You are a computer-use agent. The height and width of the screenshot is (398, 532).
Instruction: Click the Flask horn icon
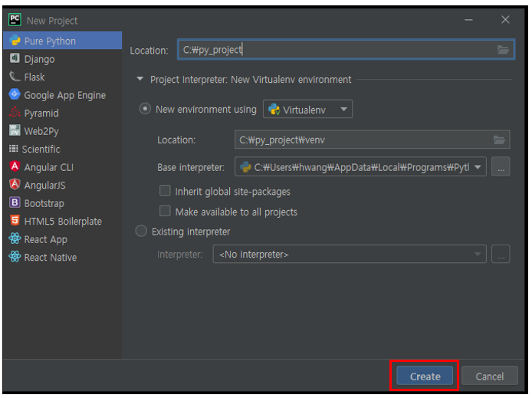[x=15, y=77]
